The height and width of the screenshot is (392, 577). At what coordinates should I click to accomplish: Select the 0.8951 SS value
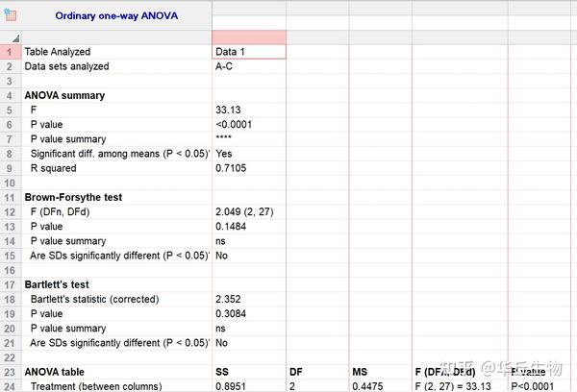[x=249, y=386]
